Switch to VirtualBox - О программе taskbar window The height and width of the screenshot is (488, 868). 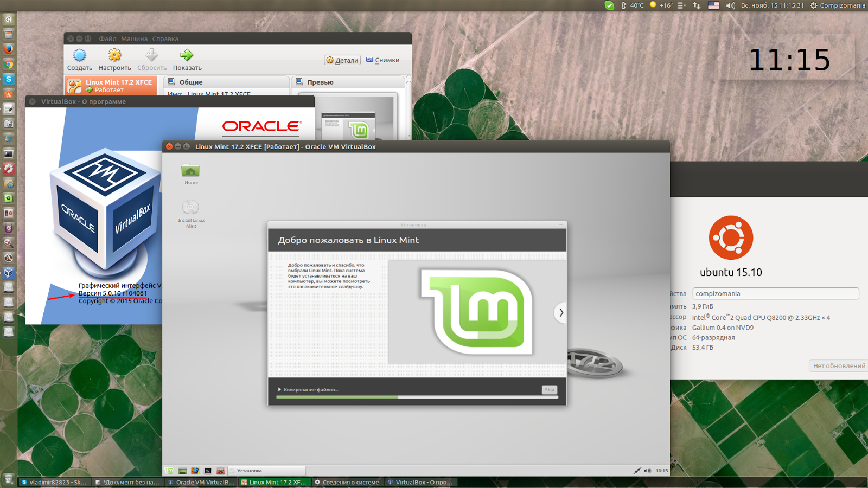pos(421,482)
